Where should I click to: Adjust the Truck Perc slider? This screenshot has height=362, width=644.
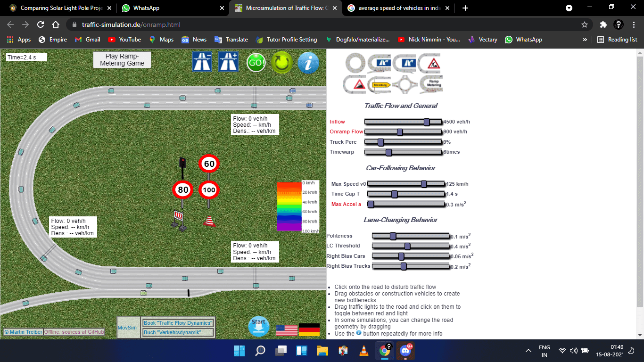point(403,142)
